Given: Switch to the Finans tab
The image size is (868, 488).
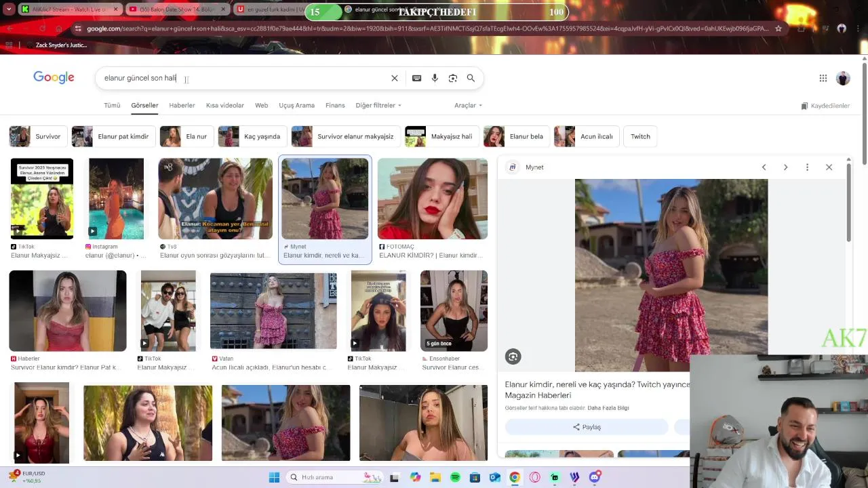Looking at the screenshot, I should click(x=335, y=106).
